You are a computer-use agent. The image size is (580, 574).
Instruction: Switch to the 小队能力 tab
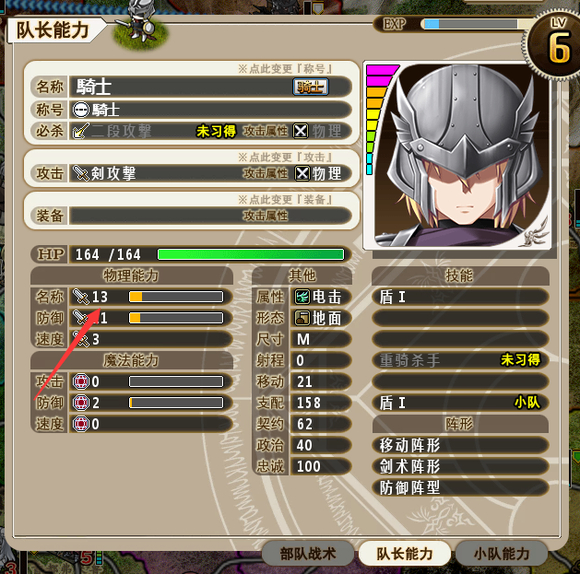pyautogui.click(x=501, y=554)
